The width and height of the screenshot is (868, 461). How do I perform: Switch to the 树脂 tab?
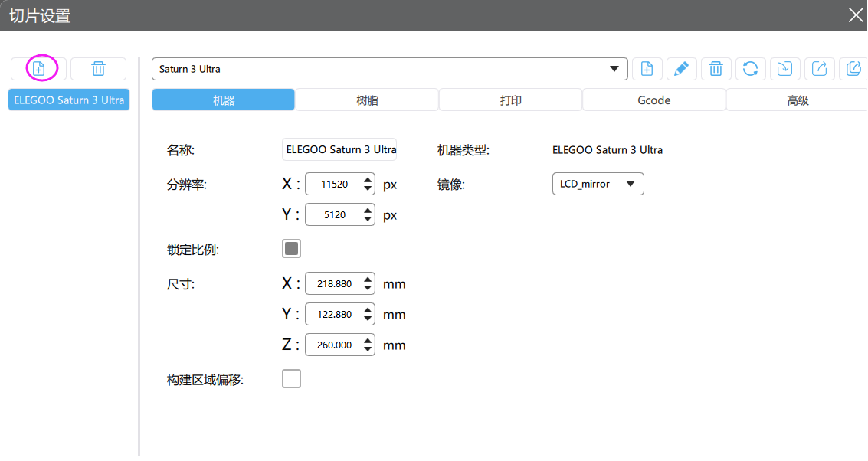tap(367, 100)
